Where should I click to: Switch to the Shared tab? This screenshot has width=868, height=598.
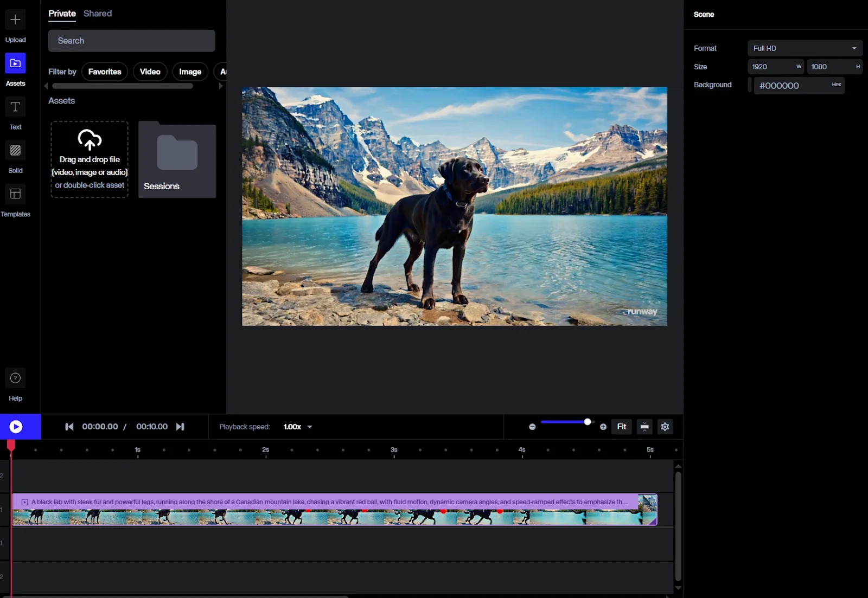tap(98, 14)
